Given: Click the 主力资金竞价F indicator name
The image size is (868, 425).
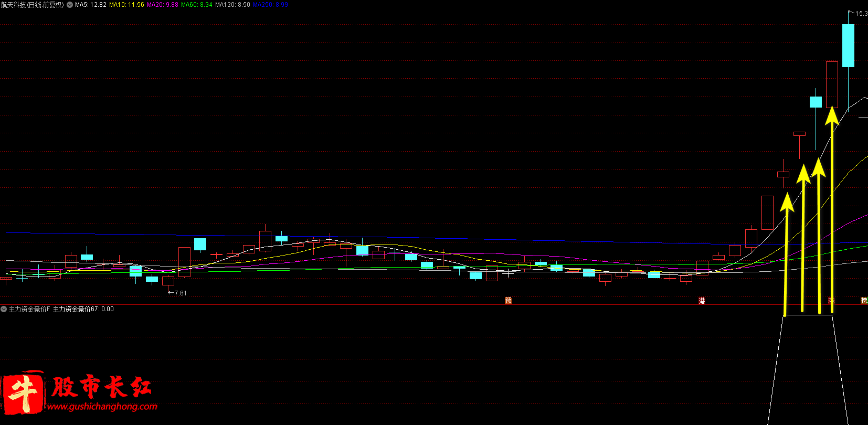Looking at the screenshot, I should 29,309.
